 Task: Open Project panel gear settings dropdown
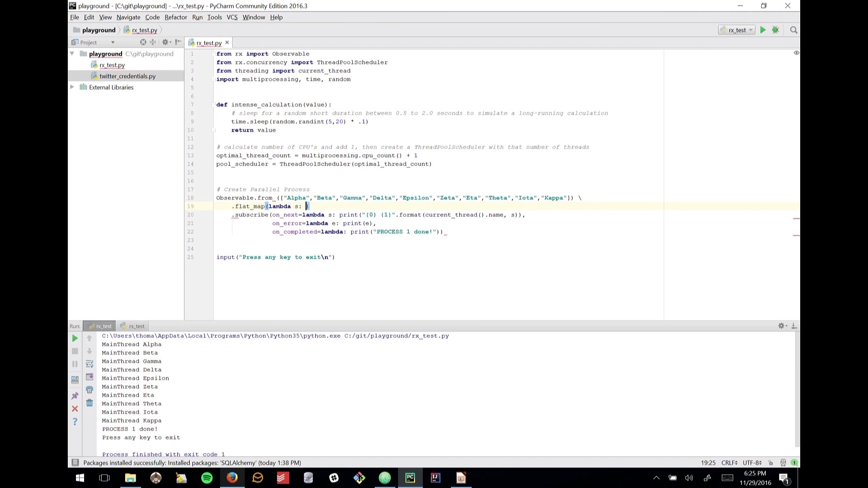click(x=166, y=42)
